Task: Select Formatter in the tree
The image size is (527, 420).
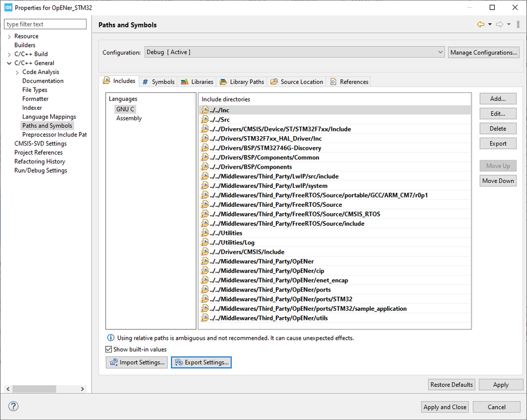Action: (35, 99)
